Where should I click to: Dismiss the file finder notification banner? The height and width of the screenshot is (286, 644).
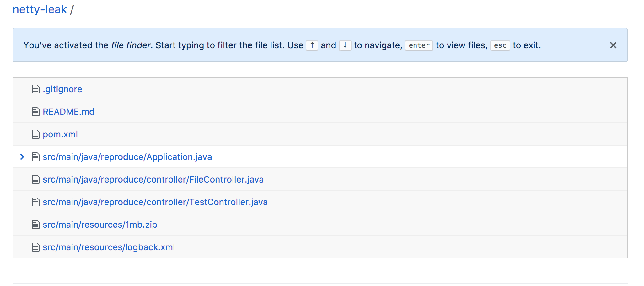click(x=613, y=45)
